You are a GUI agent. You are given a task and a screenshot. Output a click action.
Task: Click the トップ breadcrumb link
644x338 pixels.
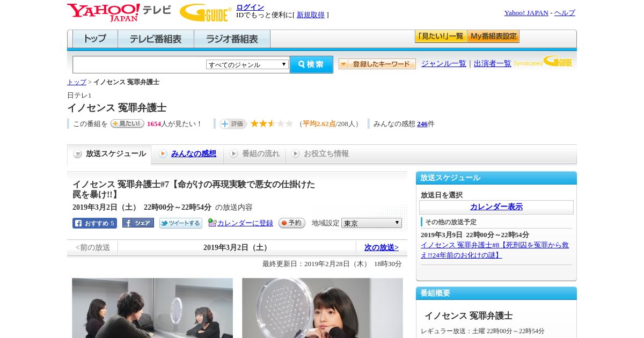click(77, 82)
